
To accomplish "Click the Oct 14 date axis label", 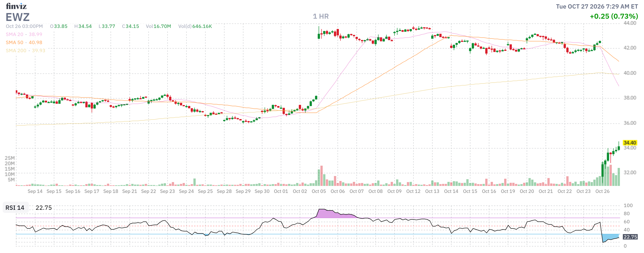I will [x=451, y=191].
